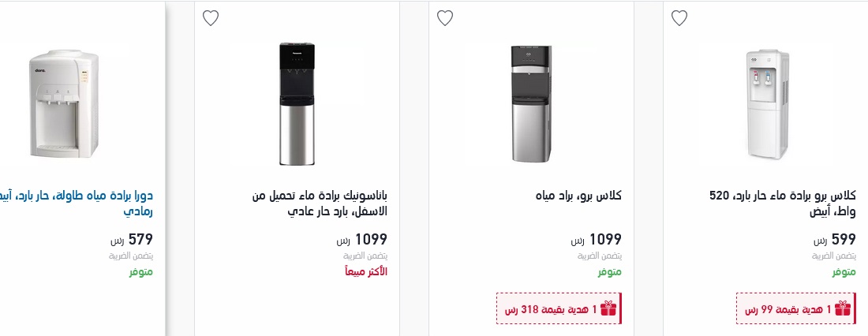The image size is (868, 336).
Task: Open the Dora table water dispenser title link
Action: click(79, 203)
